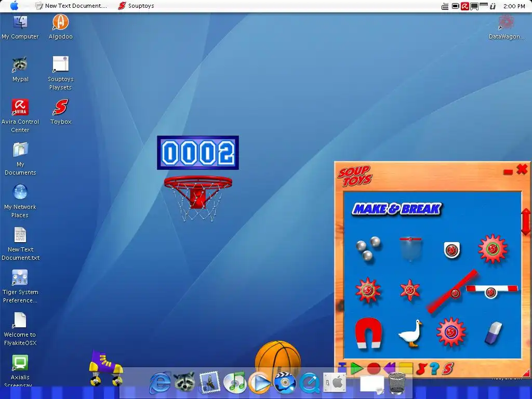Click the basketball hoop toy on desktop
The height and width of the screenshot is (399, 532).
point(198,198)
